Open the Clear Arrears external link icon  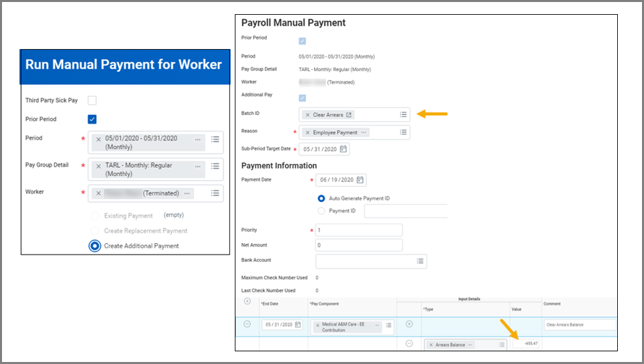(x=349, y=115)
